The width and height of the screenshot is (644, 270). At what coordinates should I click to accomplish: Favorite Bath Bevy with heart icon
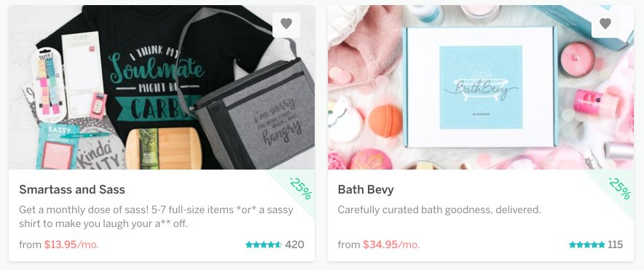point(605,25)
